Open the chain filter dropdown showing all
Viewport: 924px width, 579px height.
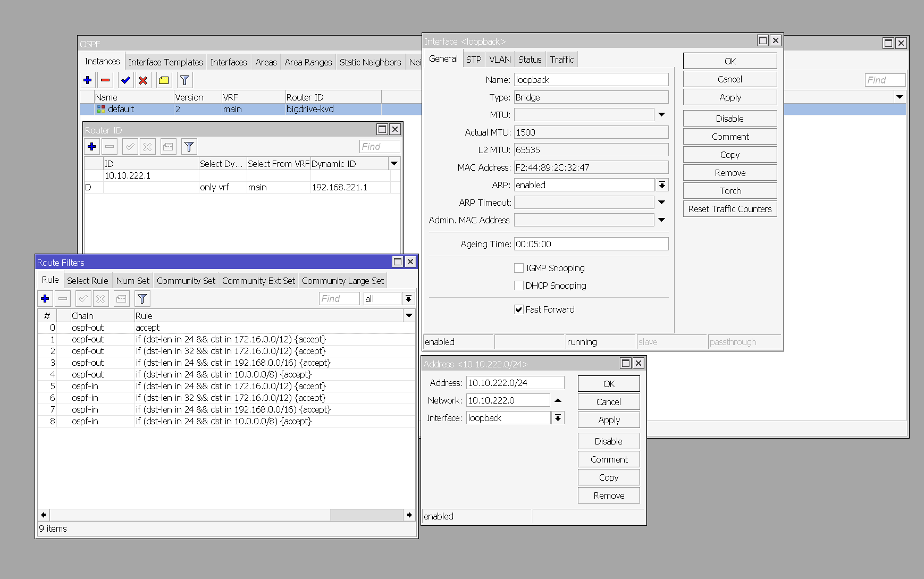408,298
